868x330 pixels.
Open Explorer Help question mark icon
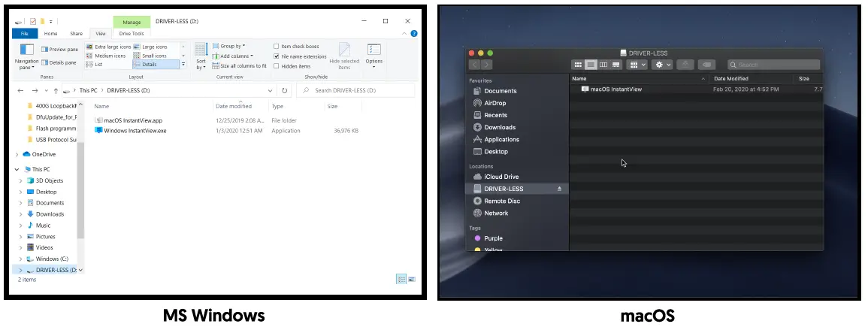point(414,34)
